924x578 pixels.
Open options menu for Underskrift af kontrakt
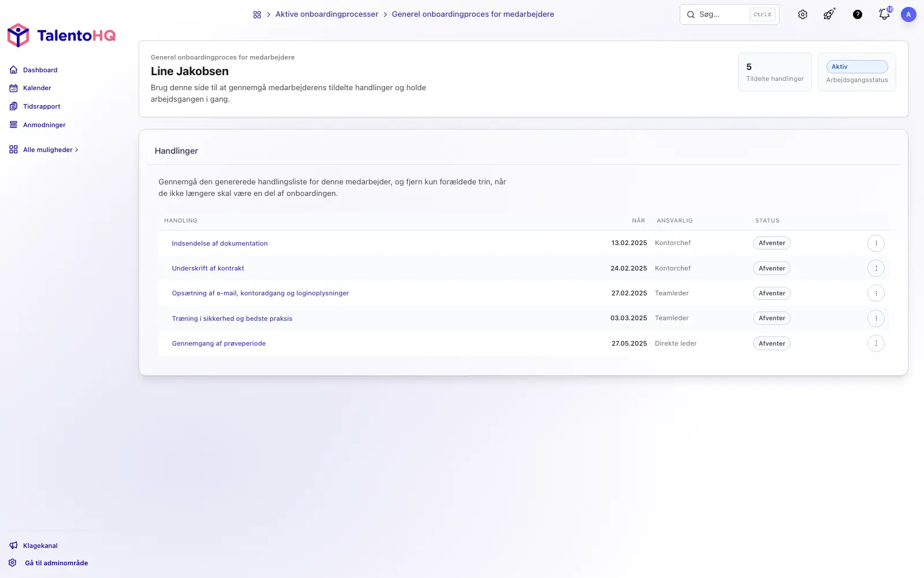coord(876,268)
